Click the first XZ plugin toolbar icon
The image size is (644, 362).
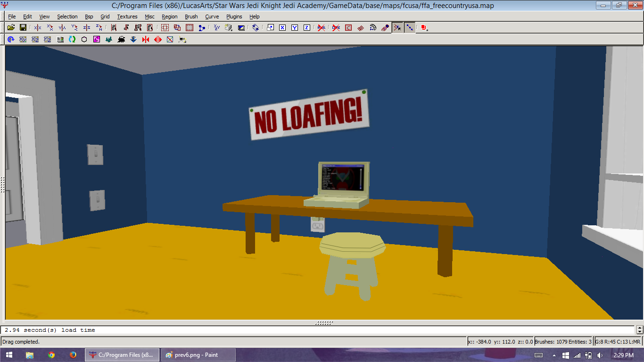point(35,40)
